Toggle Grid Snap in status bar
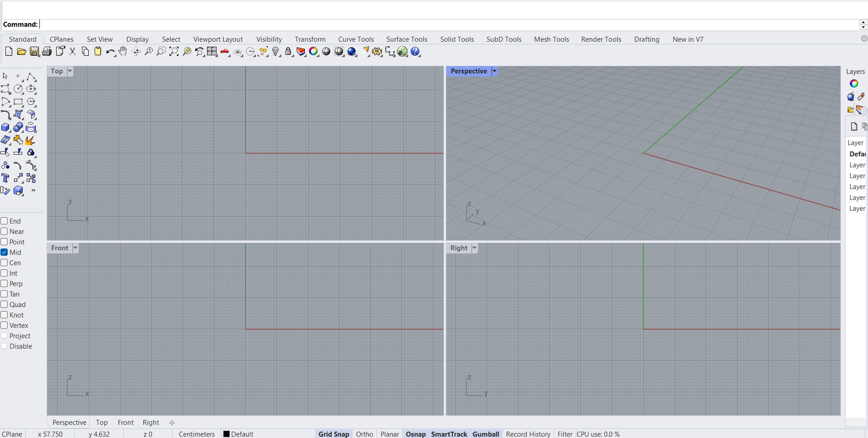The width and height of the screenshot is (868, 438). (333, 434)
